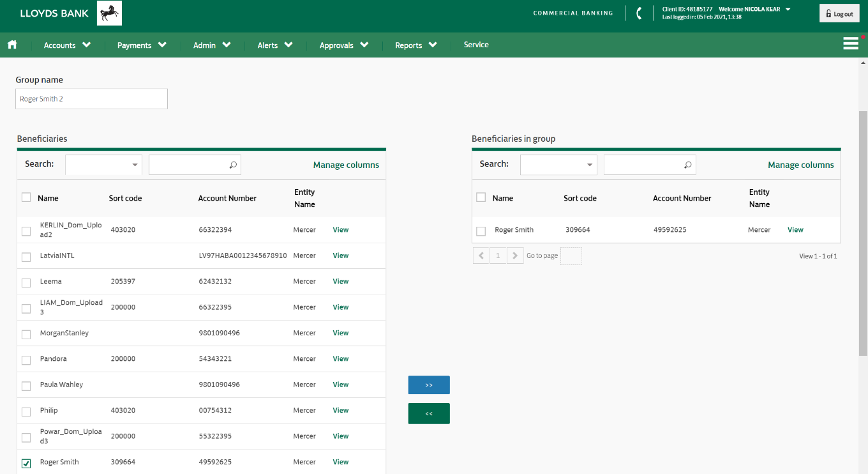
Task: Open the Approvals menu
Action: click(344, 45)
